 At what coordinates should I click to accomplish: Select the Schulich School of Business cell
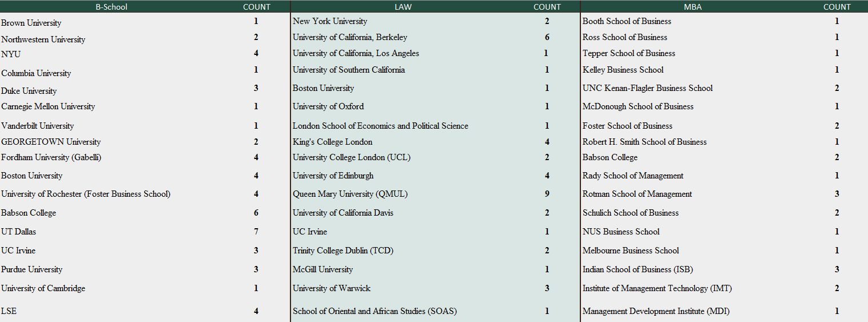631,213
